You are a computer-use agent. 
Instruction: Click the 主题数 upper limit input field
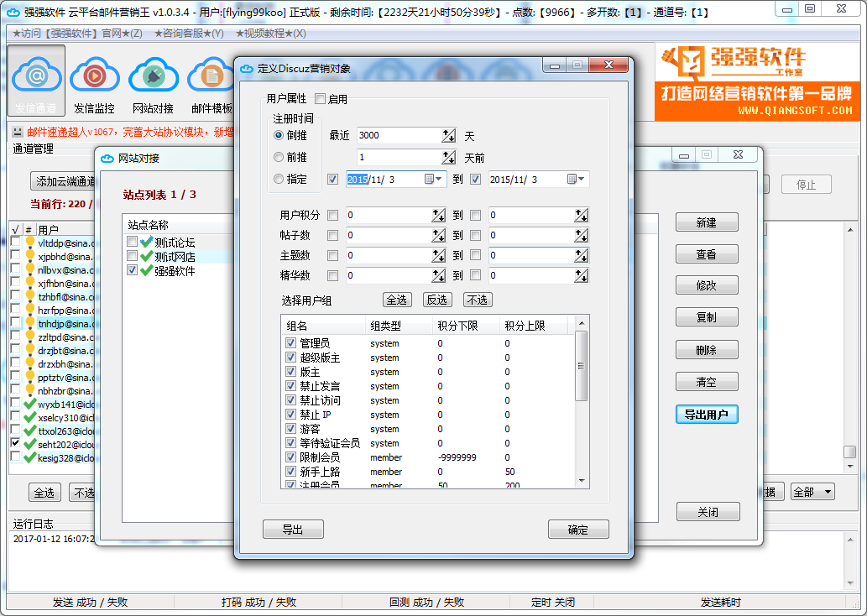coord(531,255)
